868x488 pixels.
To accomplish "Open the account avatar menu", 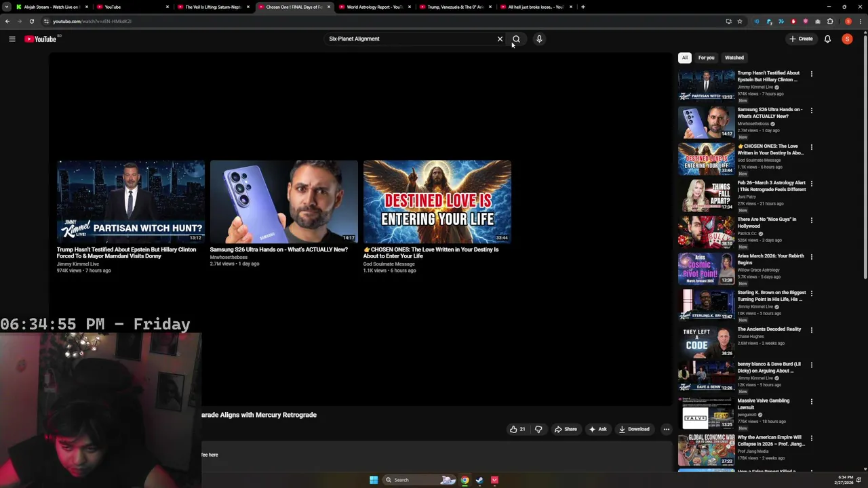I will [x=847, y=39].
